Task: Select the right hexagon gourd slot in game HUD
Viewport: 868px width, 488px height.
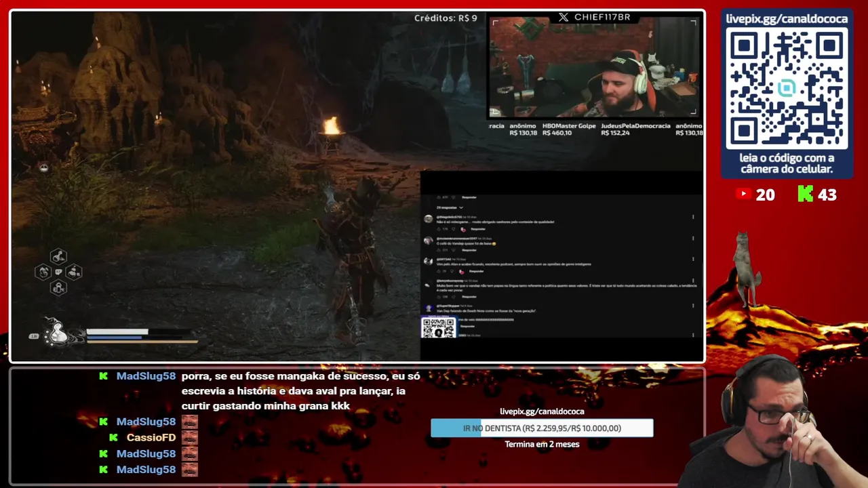Action: pos(74,272)
